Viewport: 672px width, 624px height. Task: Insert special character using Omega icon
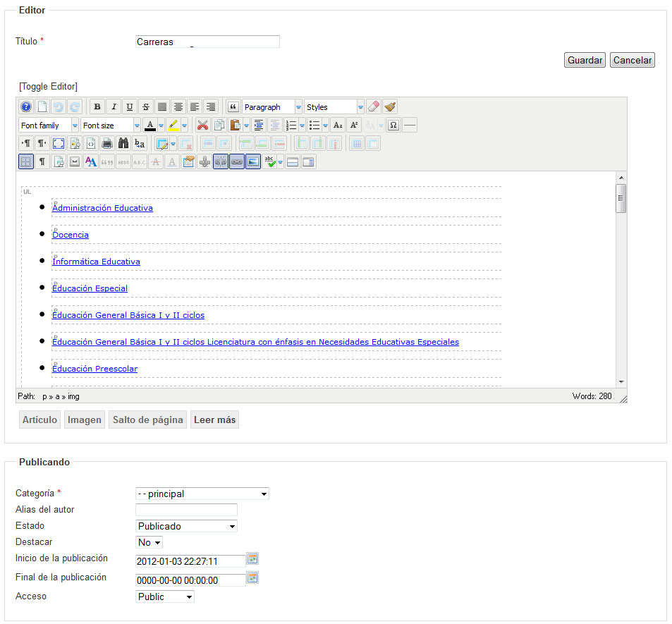point(393,126)
